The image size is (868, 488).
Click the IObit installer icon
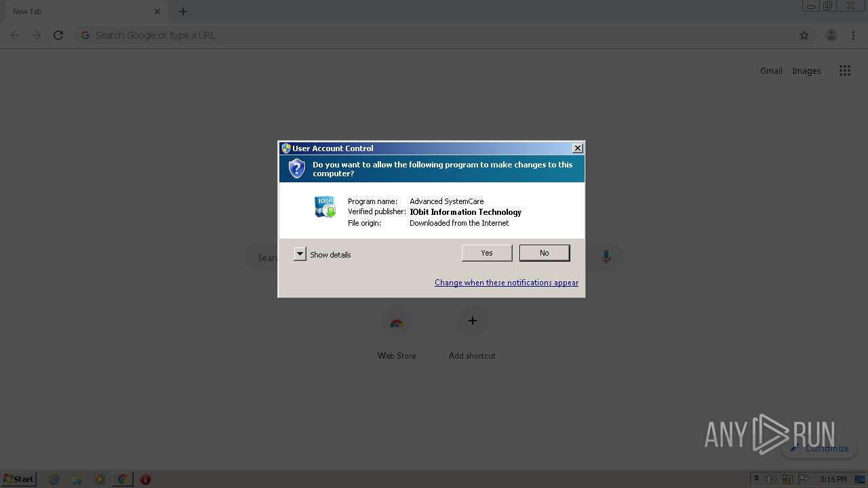click(325, 207)
